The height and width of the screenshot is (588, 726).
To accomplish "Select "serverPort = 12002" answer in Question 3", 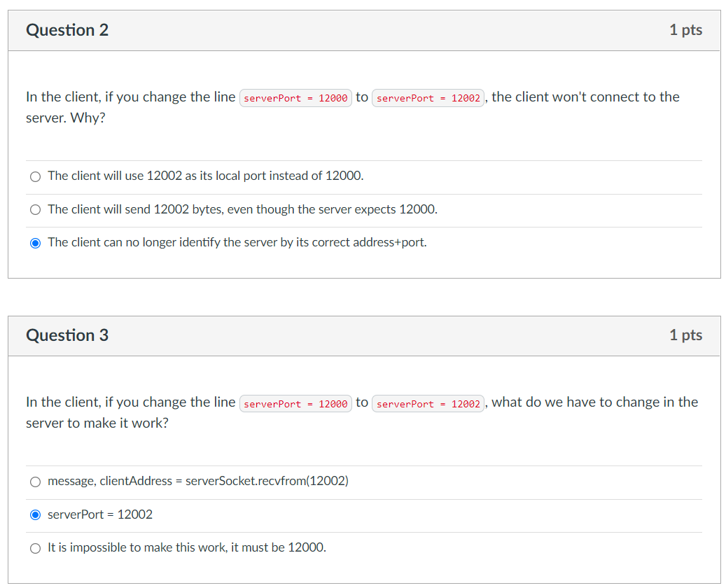I will click(35, 514).
